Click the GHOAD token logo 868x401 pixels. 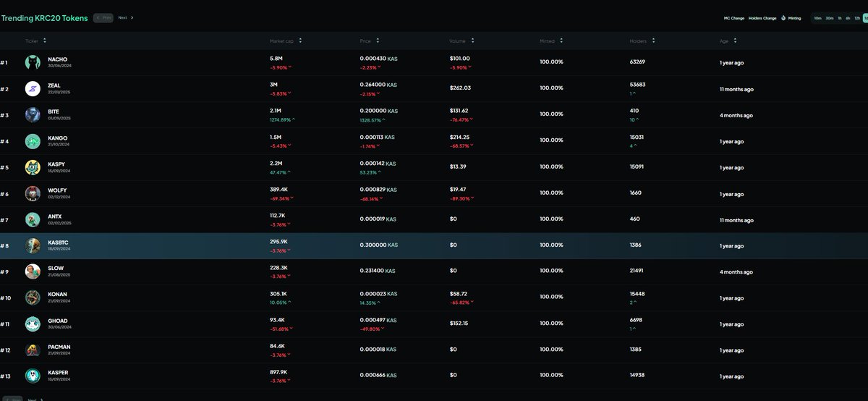click(33, 324)
